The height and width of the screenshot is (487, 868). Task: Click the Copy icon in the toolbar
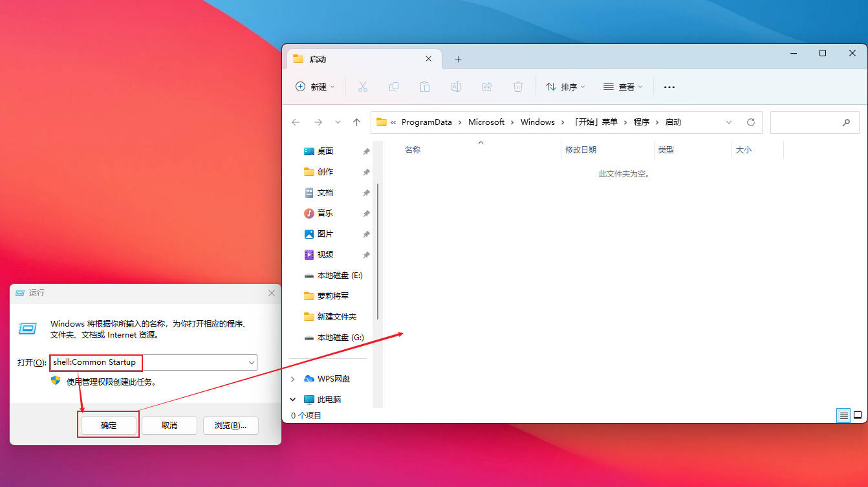pos(394,87)
